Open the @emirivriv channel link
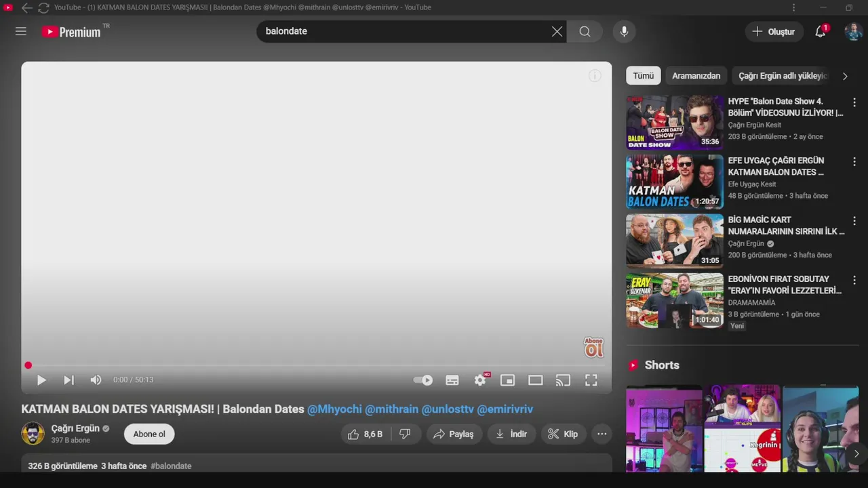Image resolution: width=868 pixels, height=488 pixels. click(x=505, y=409)
